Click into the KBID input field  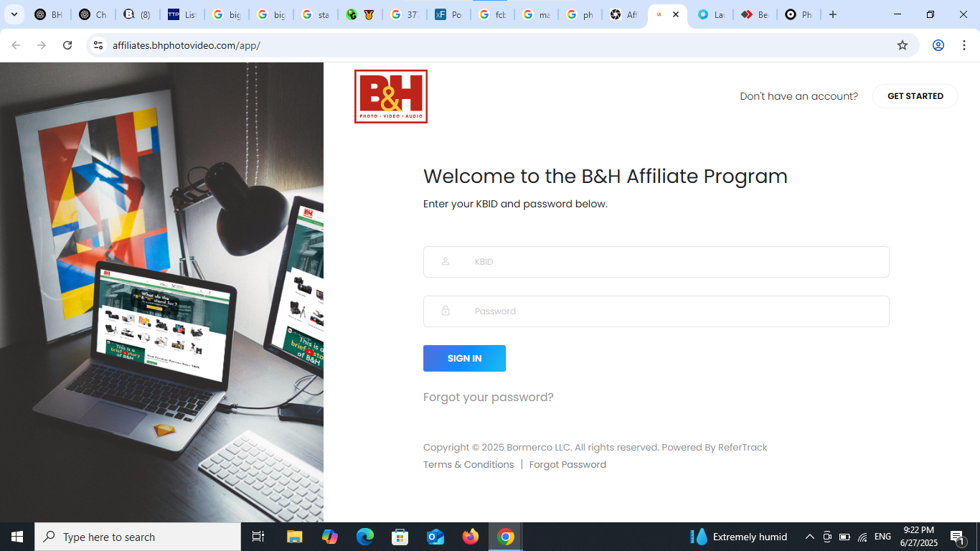pyautogui.click(x=656, y=262)
